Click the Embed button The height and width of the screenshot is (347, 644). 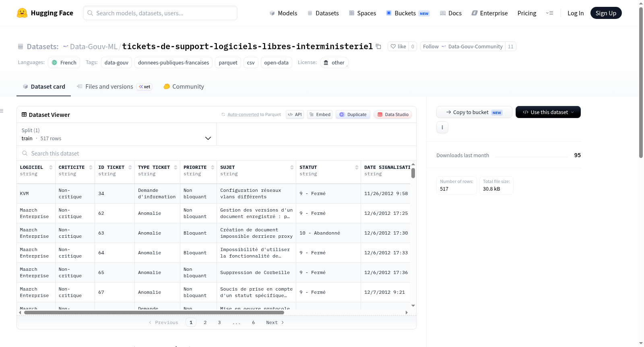click(320, 114)
